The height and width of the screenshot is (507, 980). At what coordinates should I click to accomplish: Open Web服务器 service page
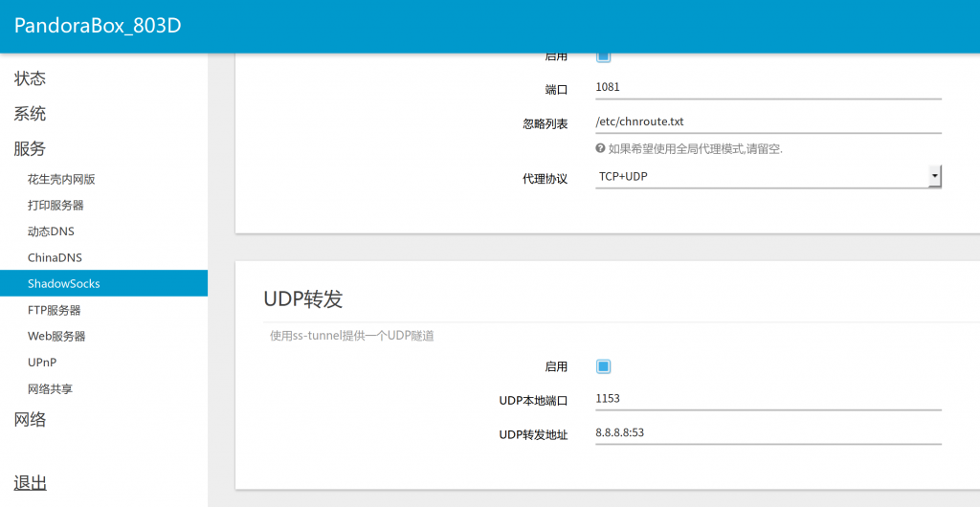56,337
